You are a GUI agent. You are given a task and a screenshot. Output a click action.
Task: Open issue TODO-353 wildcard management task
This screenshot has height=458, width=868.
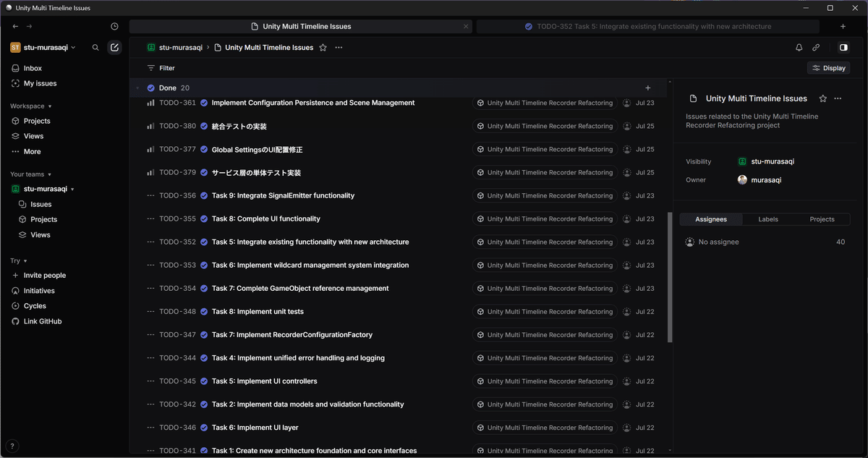tap(310, 266)
